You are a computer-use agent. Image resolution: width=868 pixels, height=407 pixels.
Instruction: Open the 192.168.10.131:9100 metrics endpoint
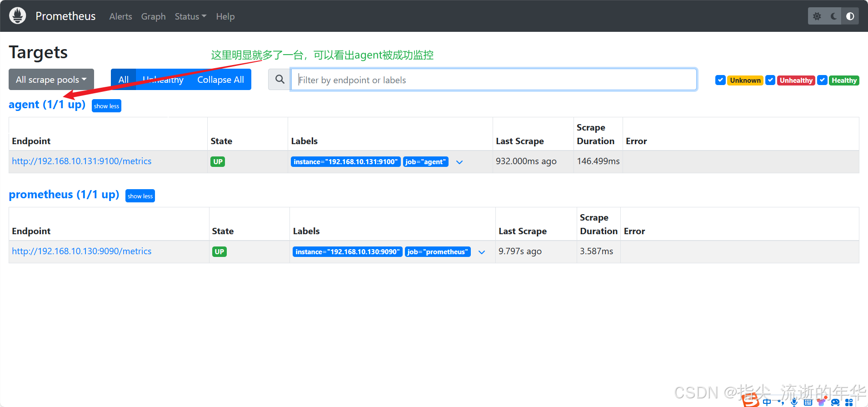click(82, 161)
